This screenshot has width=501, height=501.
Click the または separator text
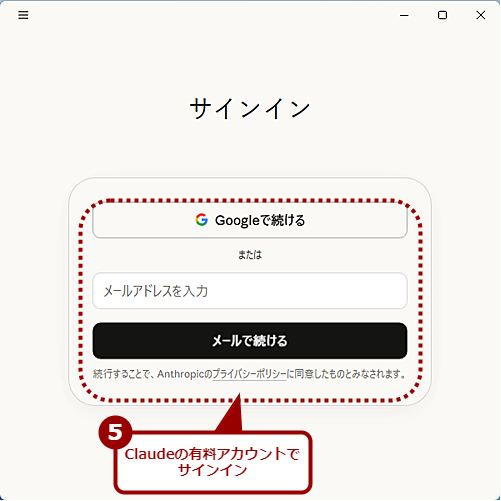tap(250, 255)
